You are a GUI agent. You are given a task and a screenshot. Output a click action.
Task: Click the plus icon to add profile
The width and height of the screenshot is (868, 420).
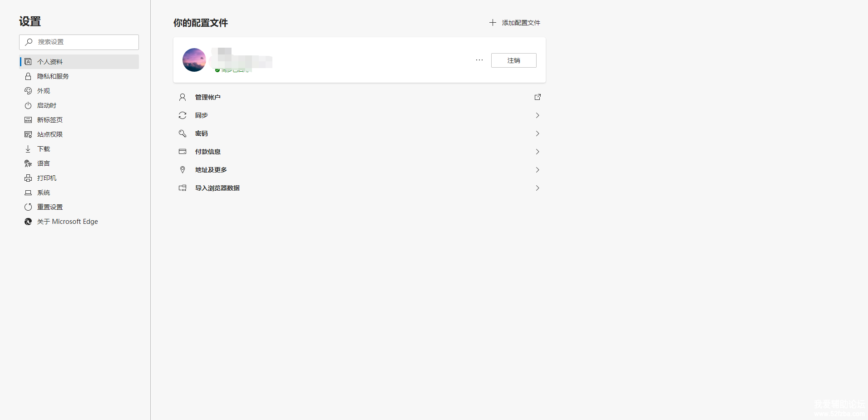tap(493, 23)
